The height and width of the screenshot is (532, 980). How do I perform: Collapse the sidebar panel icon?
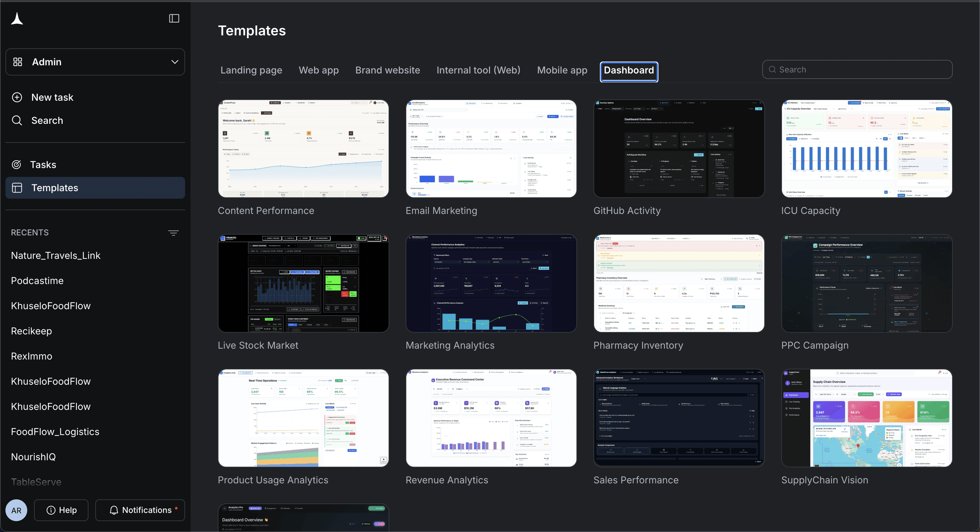[174, 18]
